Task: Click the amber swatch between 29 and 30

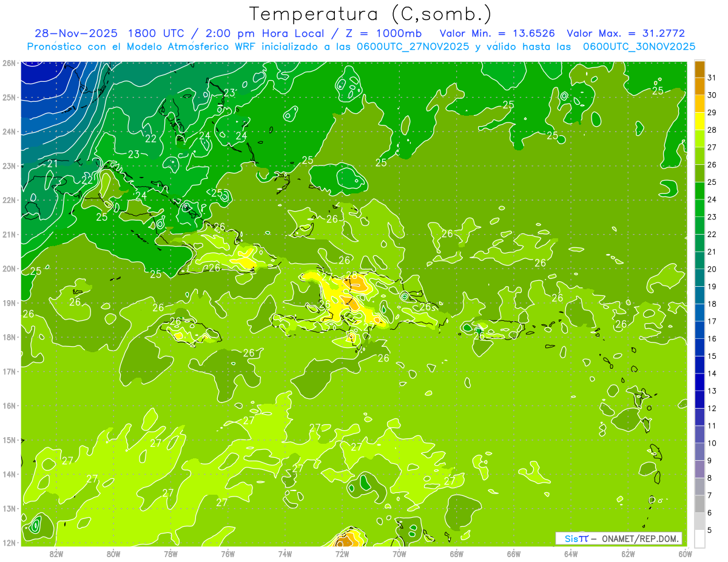Action: click(699, 104)
